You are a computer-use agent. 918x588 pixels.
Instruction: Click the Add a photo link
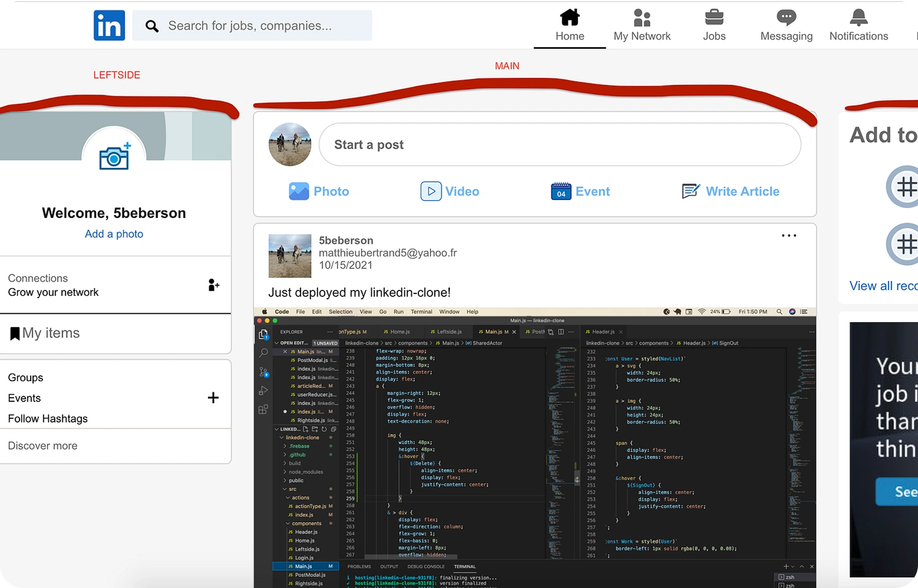point(114,234)
